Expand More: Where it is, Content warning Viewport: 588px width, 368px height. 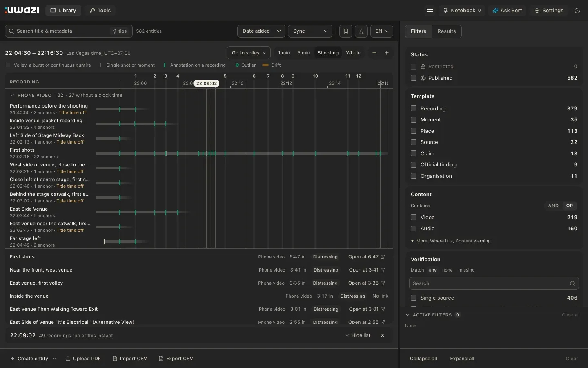click(x=451, y=241)
